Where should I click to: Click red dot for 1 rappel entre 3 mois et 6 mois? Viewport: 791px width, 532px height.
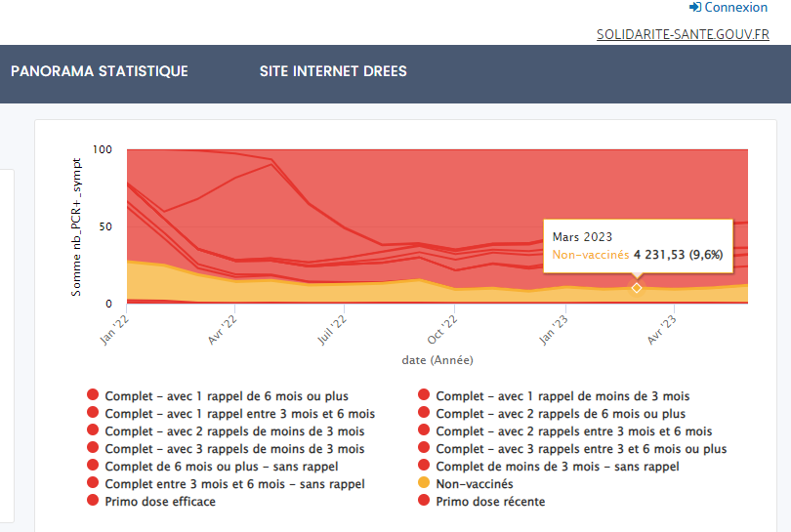[94, 413]
